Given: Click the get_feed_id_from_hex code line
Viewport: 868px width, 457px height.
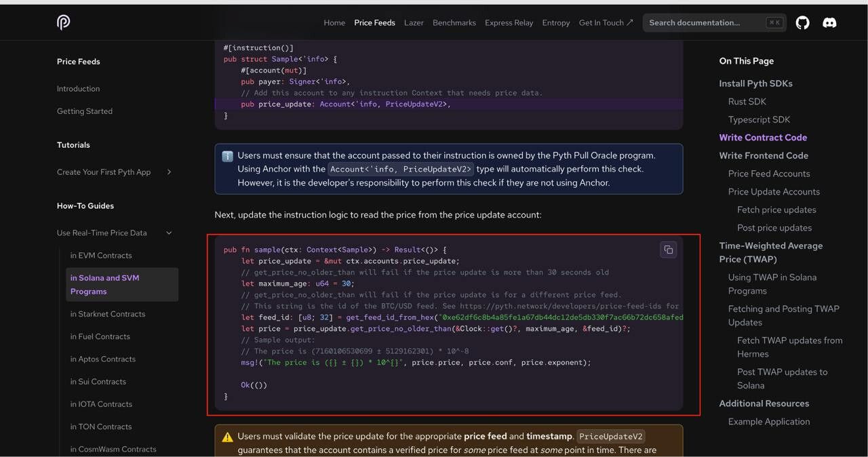Looking at the screenshot, I should click(x=462, y=317).
